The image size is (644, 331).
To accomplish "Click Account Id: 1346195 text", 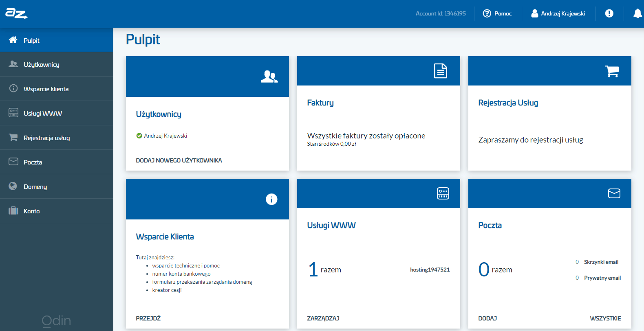I will [x=441, y=13].
